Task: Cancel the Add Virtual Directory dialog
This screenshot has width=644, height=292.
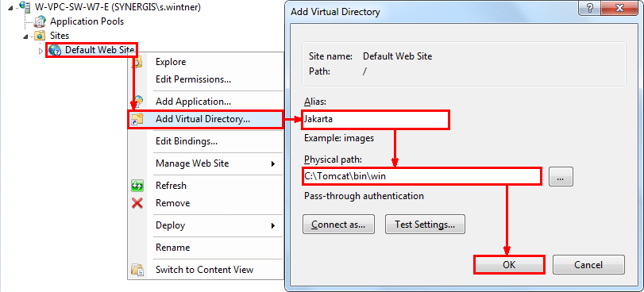Action: coord(588,265)
